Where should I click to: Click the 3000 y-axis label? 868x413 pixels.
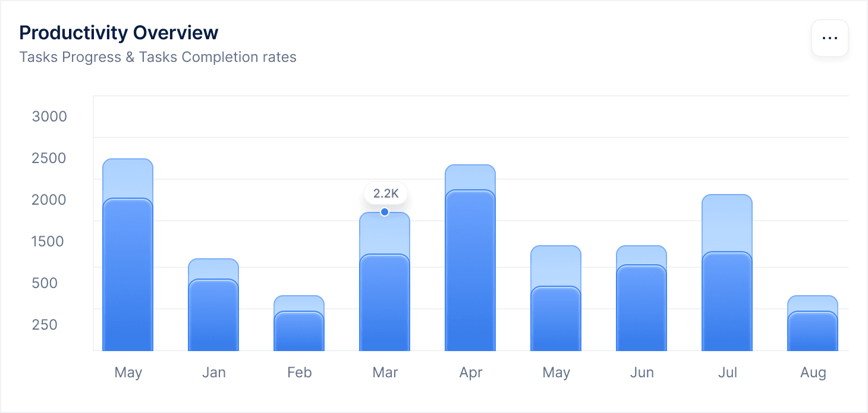[x=50, y=117]
